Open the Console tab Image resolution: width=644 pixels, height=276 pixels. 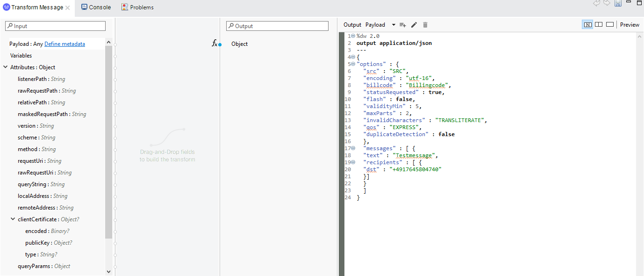(x=96, y=7)
